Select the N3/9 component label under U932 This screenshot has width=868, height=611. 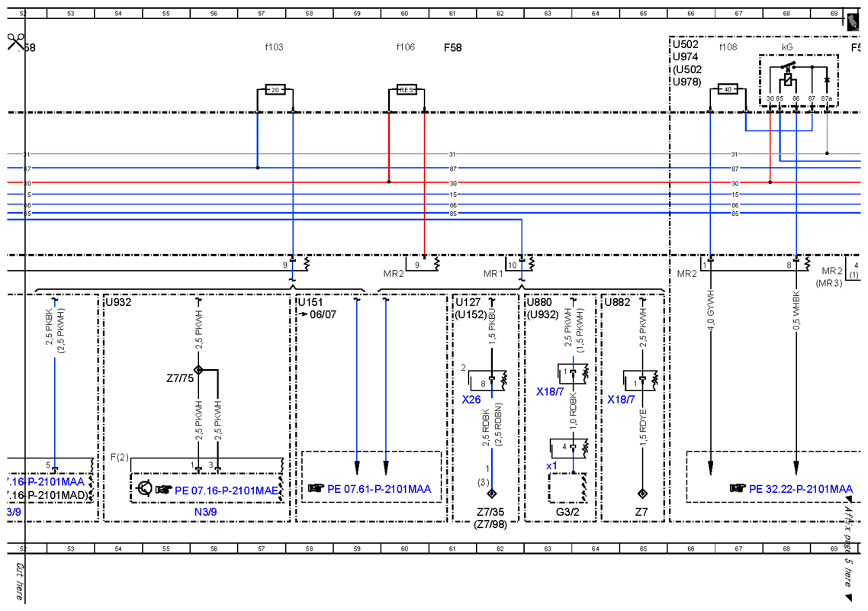click(x=205, y=512)
